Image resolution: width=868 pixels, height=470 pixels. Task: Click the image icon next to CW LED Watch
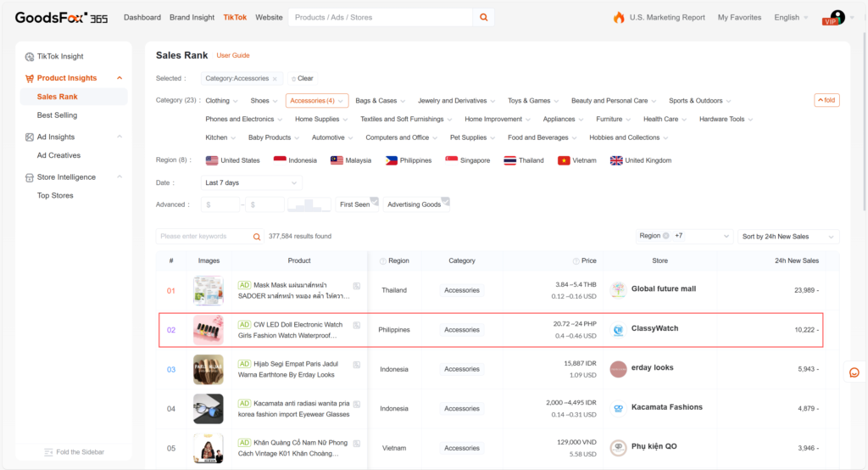click(x=357, y=325)
